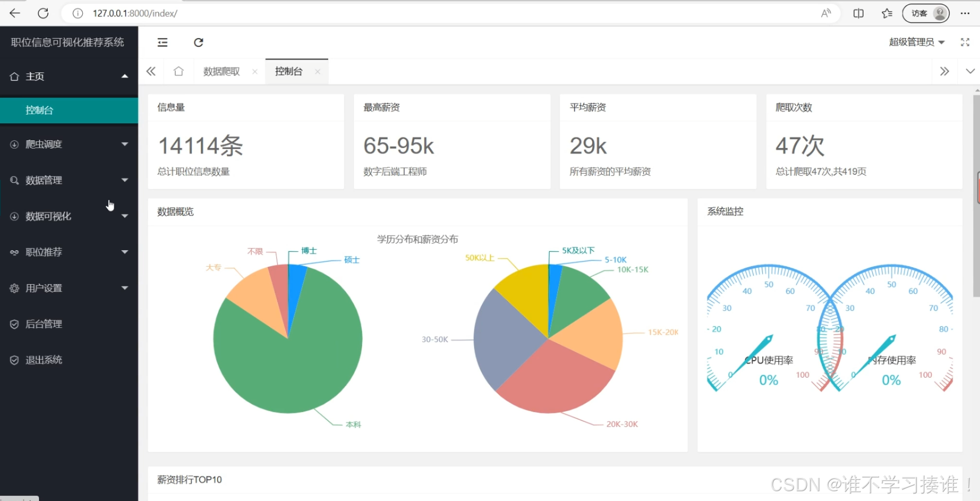980x501 pixels.
Task: Click the 后台管理 shield icon
Action: point(14,324)
